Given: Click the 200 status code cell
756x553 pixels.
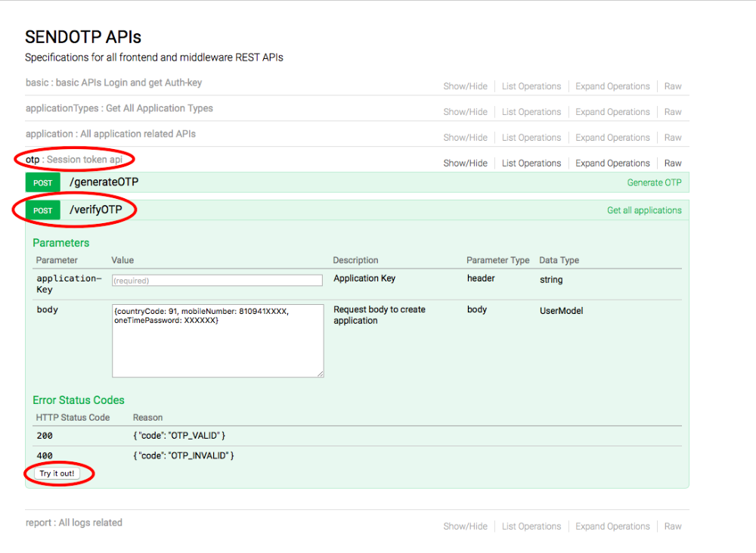Looking at the screenshot, I should 45,436.
